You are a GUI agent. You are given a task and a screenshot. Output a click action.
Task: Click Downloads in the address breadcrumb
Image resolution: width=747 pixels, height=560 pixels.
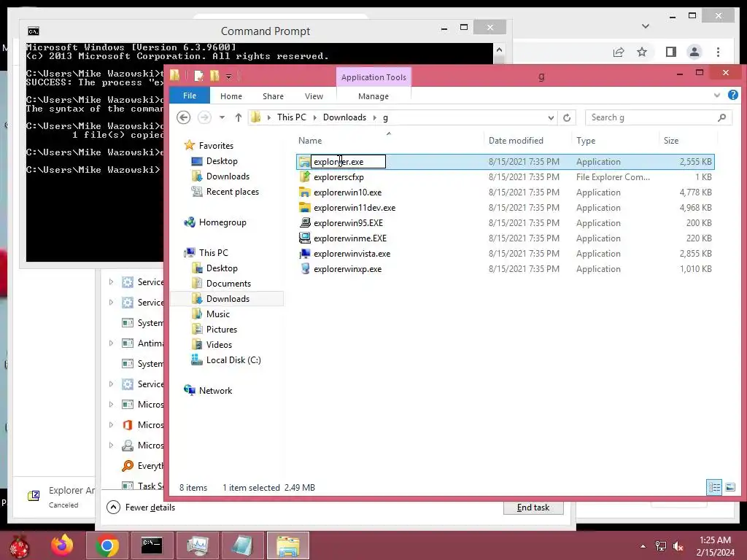pos(344,117)
